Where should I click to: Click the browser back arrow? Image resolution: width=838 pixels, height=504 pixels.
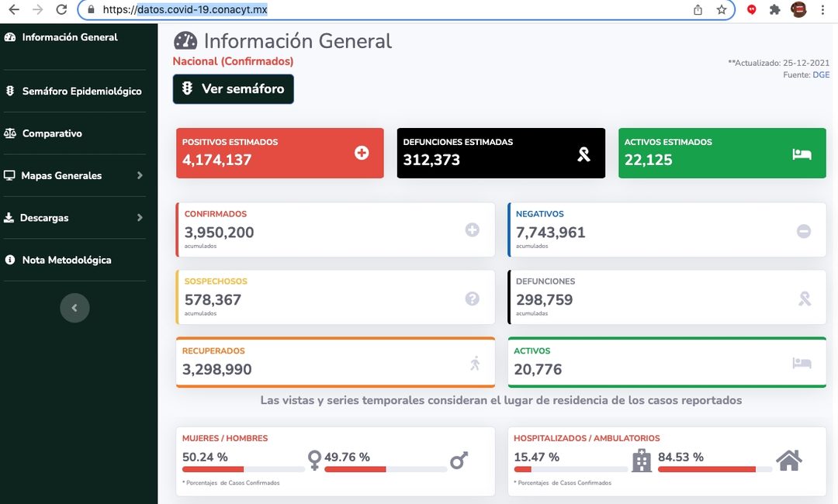click(x=15, y=9)
